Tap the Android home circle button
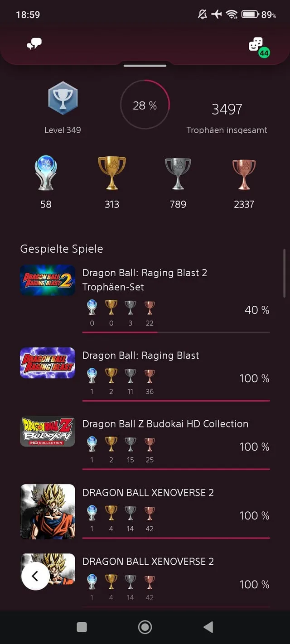The height and width of the screenshot is (644, 290). pos(145,627)
